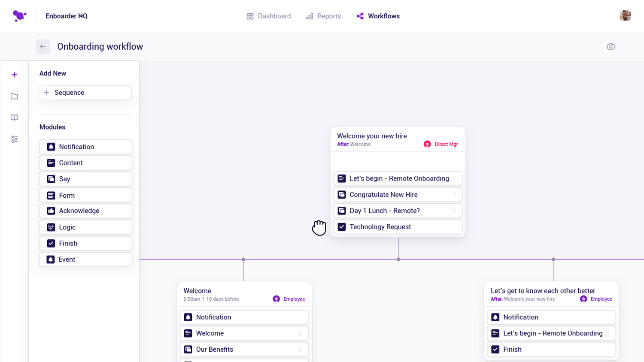Open the Reports tab
Screen dimensions: 644x362
(x=323, y=16)
